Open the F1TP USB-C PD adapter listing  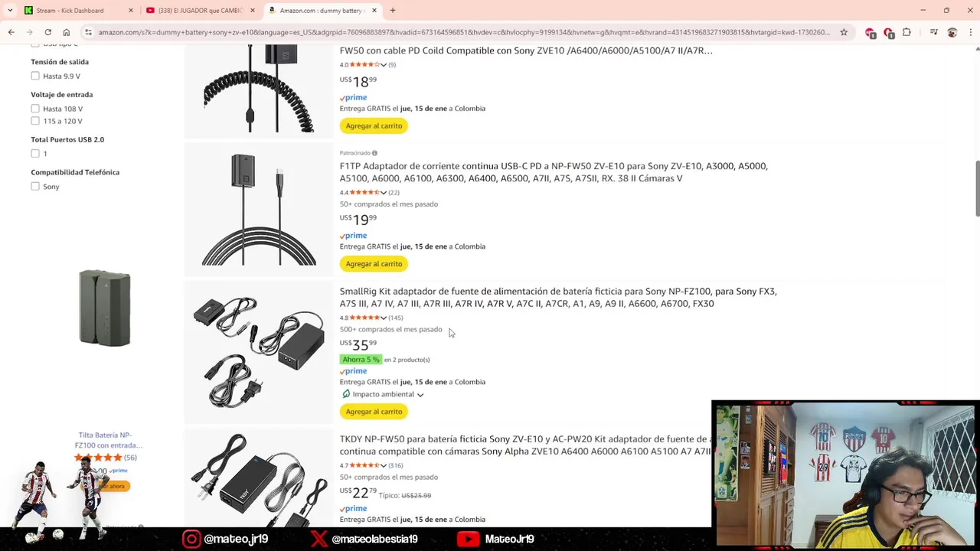[x=554, y=172]
